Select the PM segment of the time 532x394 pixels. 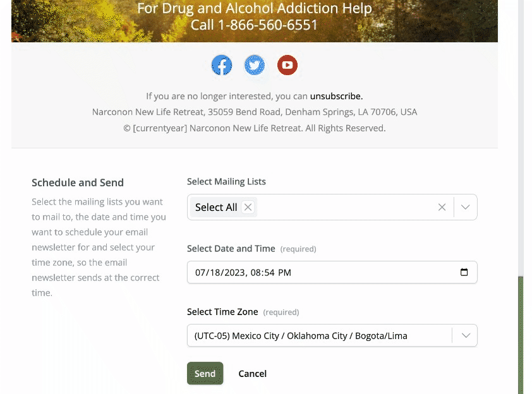[x=284, y=273]
